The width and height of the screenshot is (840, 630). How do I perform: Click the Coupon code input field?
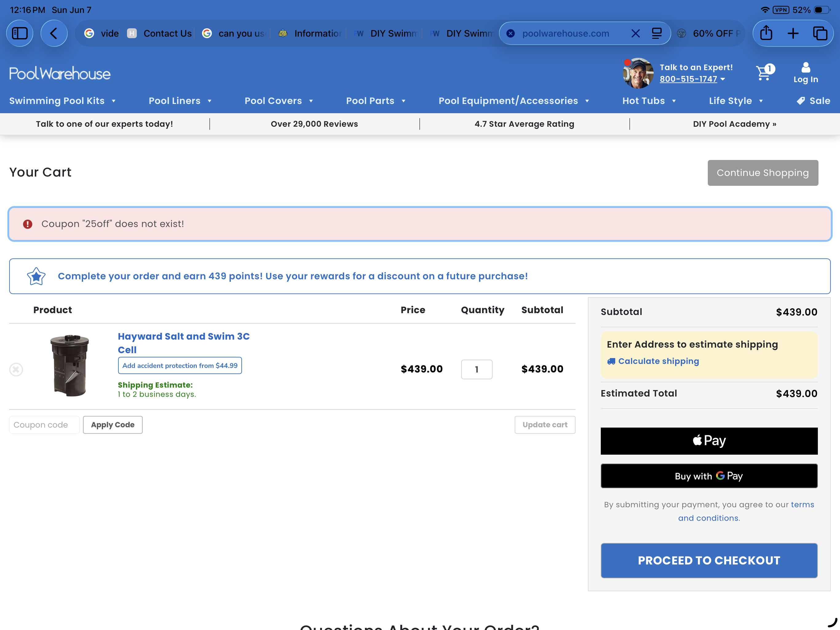tap(45, 425)
